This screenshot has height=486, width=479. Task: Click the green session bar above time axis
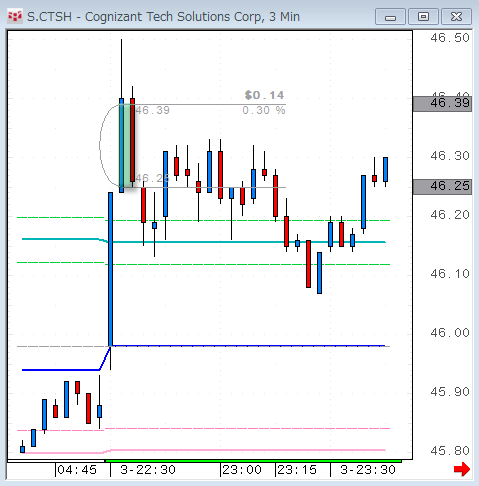pyautogui.click(x=253, y=461)
